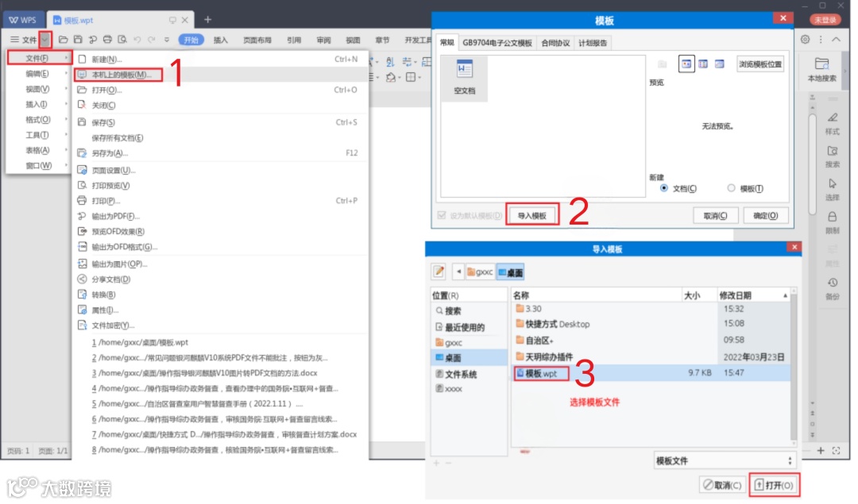Click the open folder icon in the quick toolbar
The image size is (858, 504).
(64, 40)
